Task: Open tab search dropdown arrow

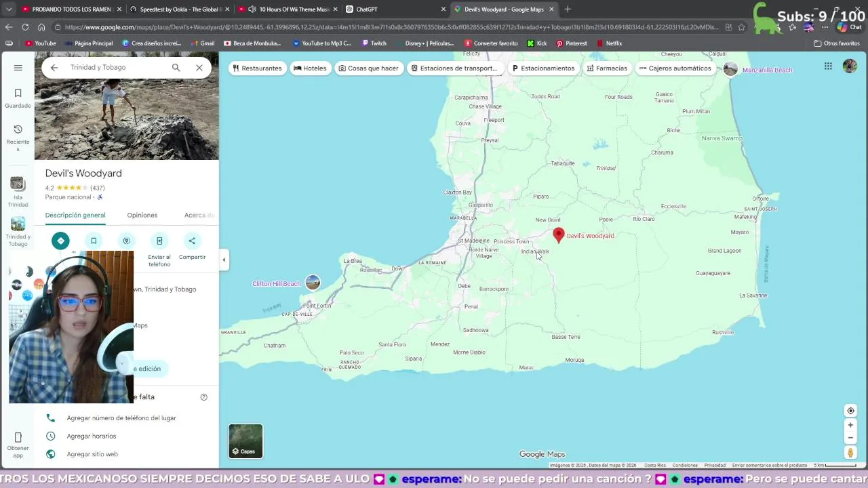Action: click(x=9, y=9)
